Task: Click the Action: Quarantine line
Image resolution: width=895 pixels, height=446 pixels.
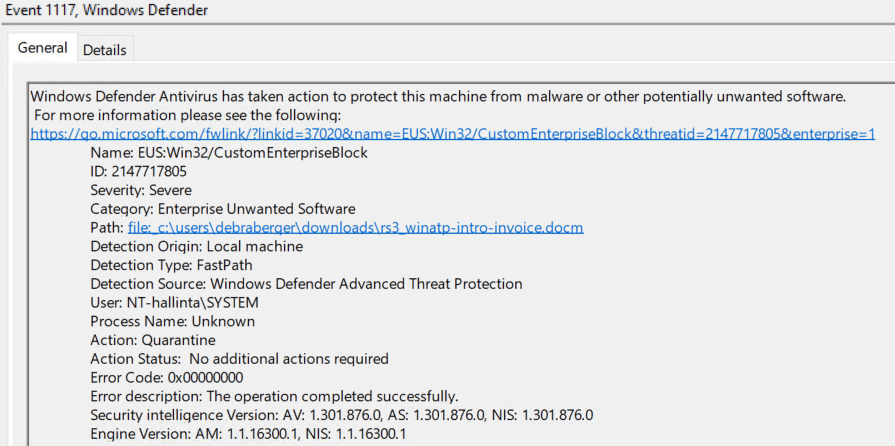Action: (152, 340)
